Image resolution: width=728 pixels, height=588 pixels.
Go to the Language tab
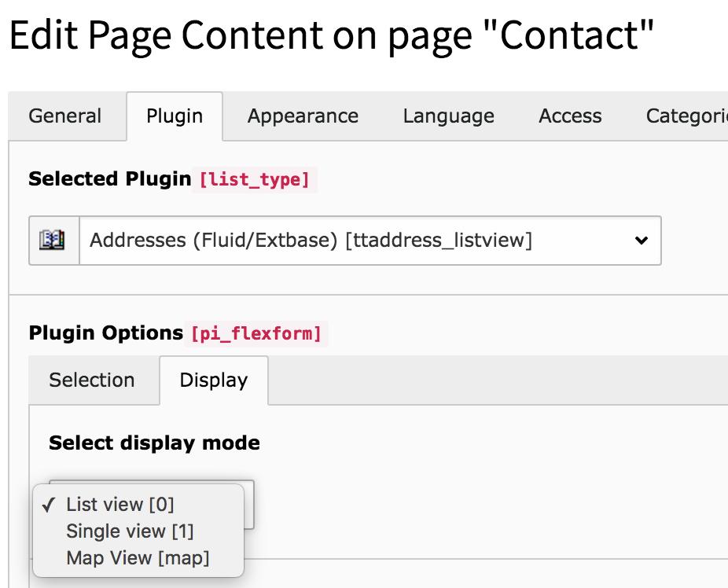coord(448,116)
